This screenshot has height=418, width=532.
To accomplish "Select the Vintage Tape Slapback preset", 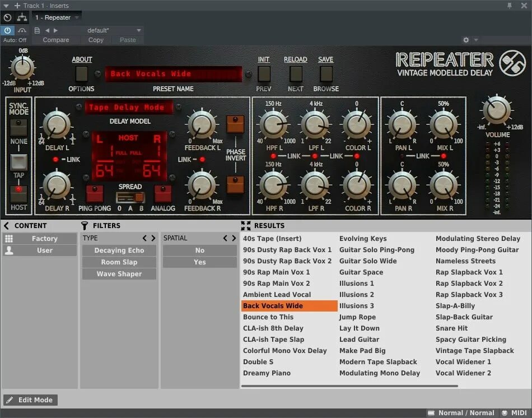I will (475, 351).
